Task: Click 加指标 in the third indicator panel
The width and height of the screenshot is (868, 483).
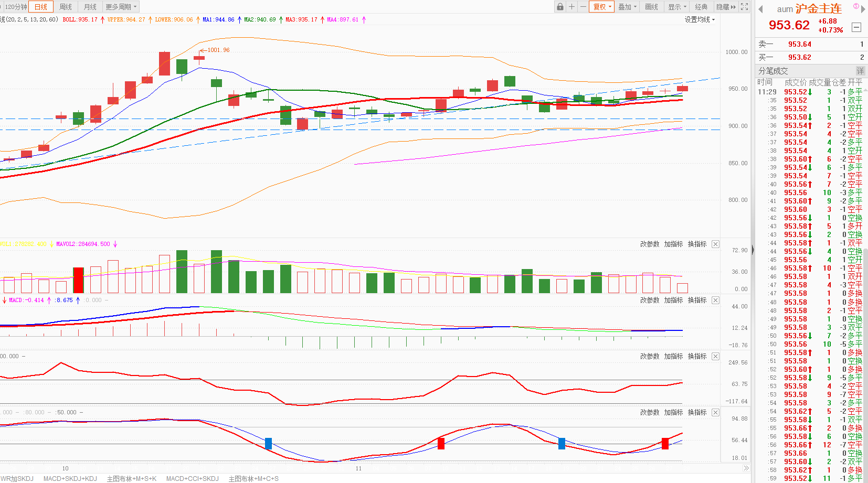Action: (673, 356)
